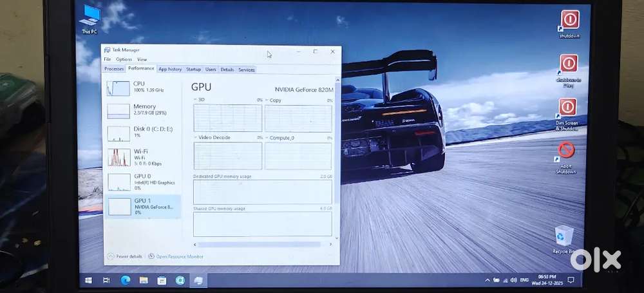Open the This PC desktop icon
Image resolution: width=644 pixels, height=293 pixels.
90,17
